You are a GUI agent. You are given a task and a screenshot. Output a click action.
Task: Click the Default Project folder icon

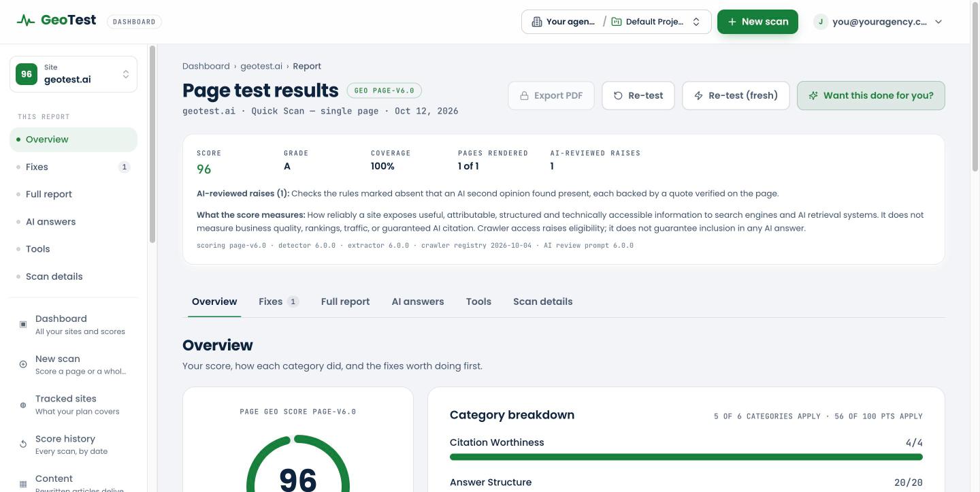pos(617,22)
